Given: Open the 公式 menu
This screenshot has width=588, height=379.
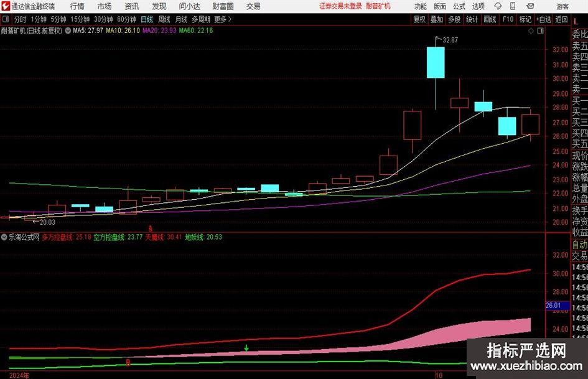Looking at the screenshot, I should point(459,6).
